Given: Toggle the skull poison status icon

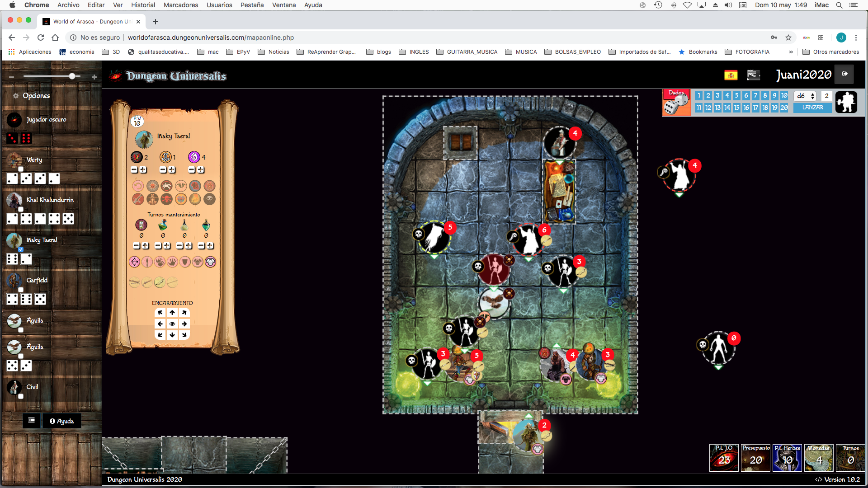Looking at the screenshot, I should tap(166, 199).
